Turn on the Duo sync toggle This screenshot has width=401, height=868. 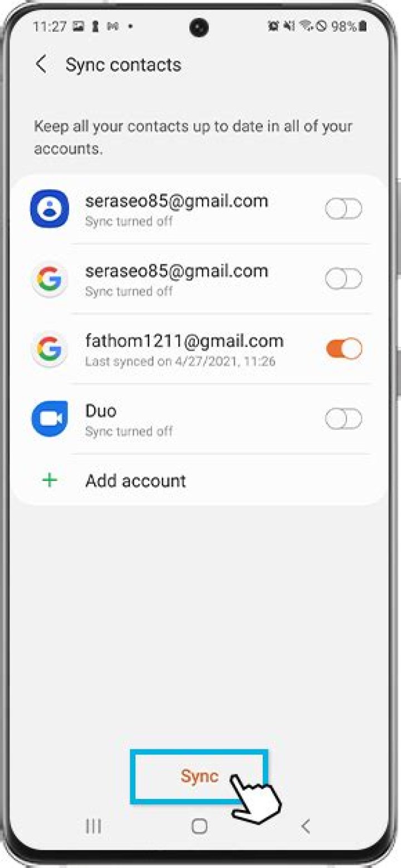[344, 419]
